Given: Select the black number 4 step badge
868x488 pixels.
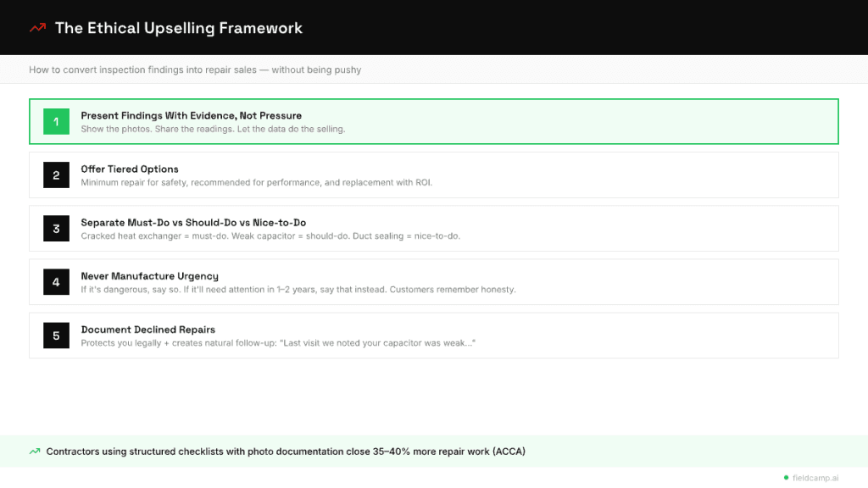Looking at the screenshot, I should (56, 281).
